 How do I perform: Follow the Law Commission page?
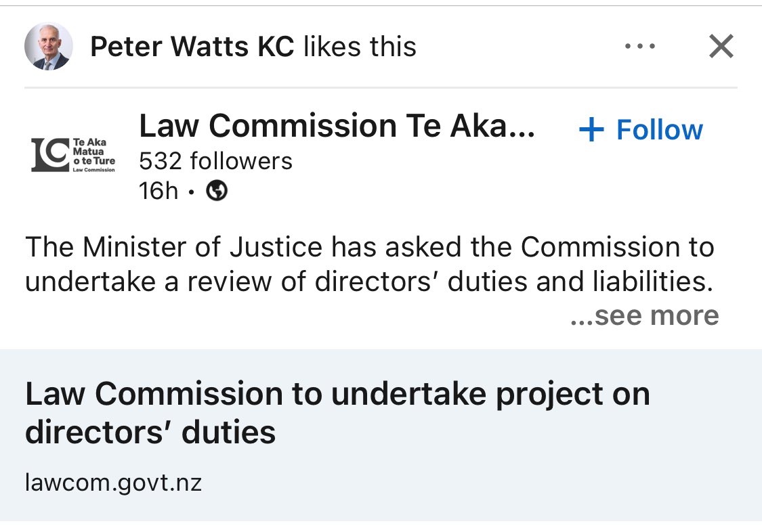tap(659, 130)
